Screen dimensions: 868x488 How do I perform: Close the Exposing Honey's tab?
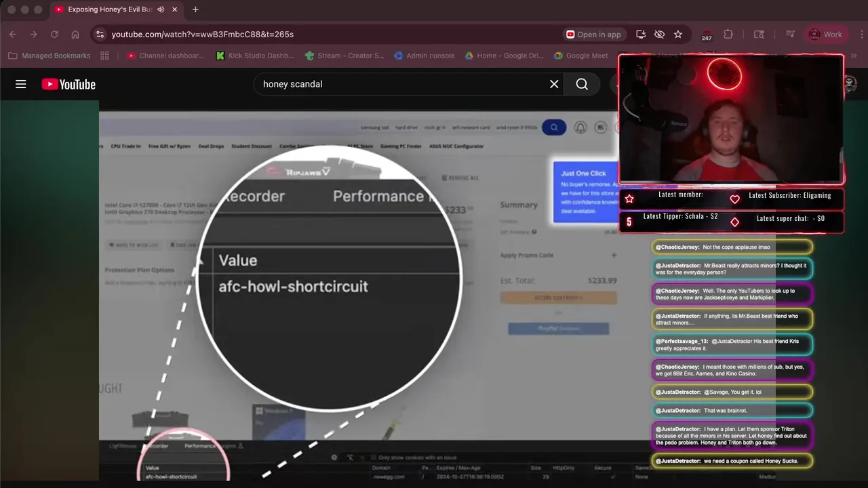coord(175,9)
